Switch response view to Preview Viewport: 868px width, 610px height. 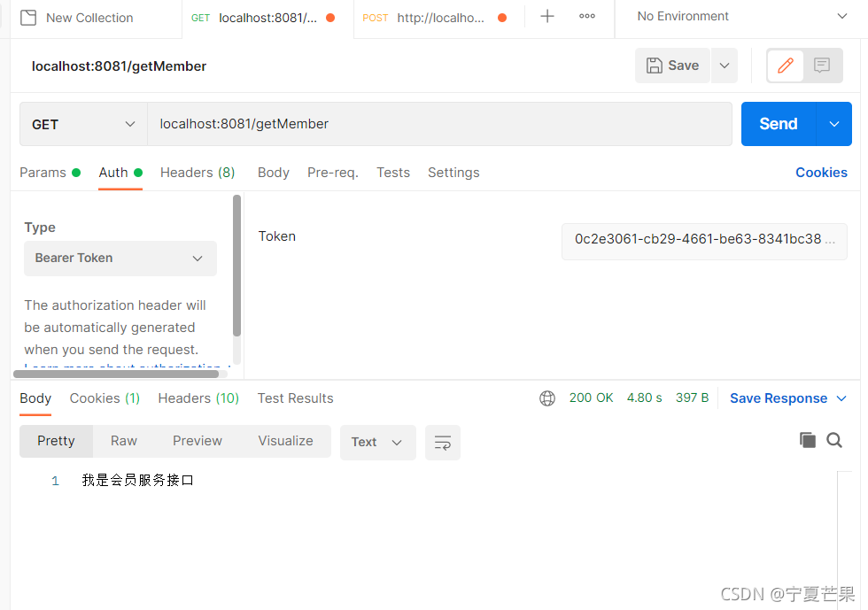[197, 441]
